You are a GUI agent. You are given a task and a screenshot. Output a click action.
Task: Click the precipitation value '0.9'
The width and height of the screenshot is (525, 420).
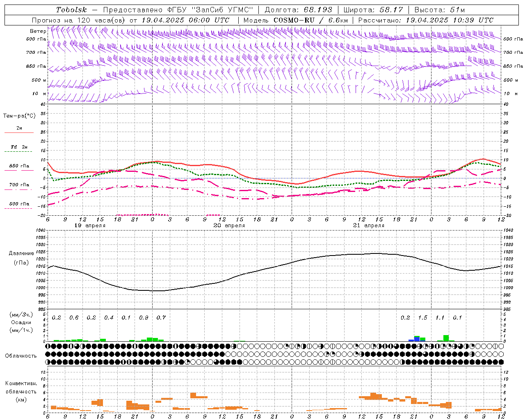coord(144,318)
